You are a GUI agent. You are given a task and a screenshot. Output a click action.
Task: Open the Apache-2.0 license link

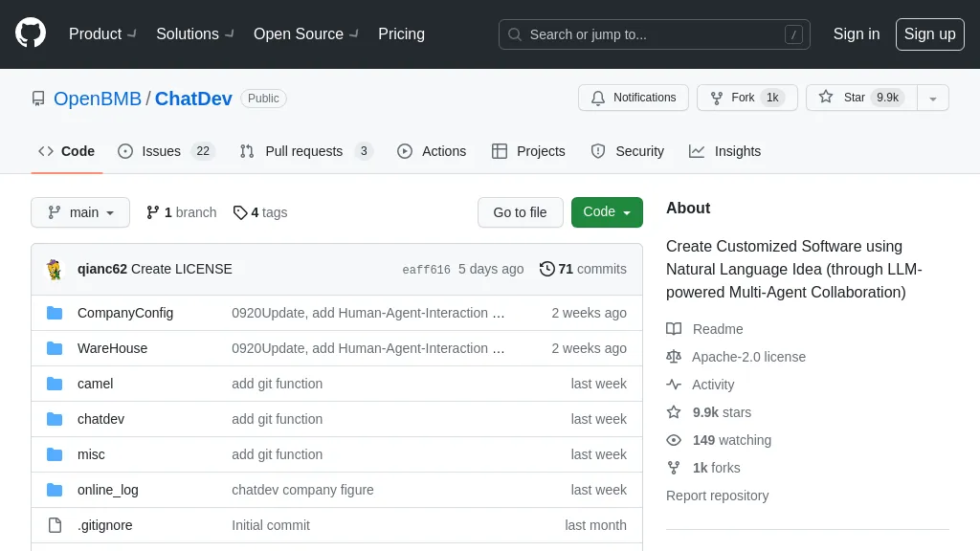tap(748, 357)
